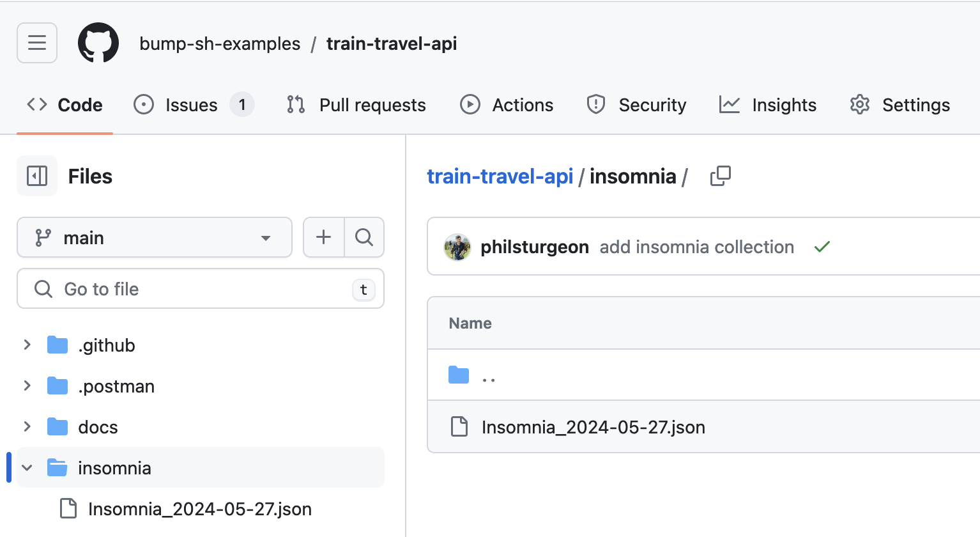Image resolution: width=980 pixels, height=537 pixels.
Task: Expand the .postman folder chevron
Action: click(x=27, y=386)
